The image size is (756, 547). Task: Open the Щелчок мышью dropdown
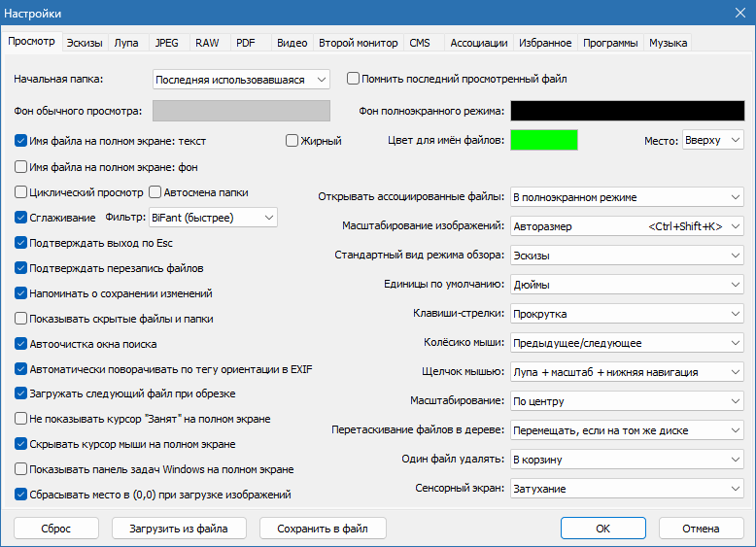point(628,372)
